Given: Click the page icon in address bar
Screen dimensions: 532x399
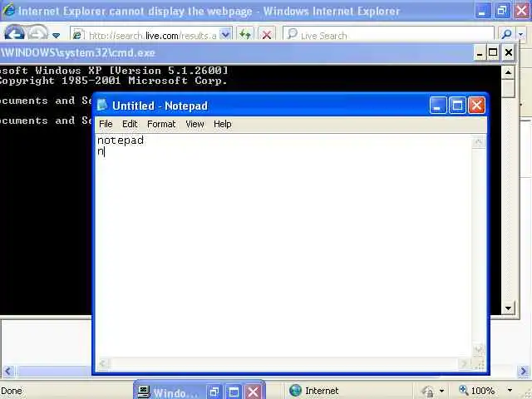Looking at the screenshot, I should (77, 35).
